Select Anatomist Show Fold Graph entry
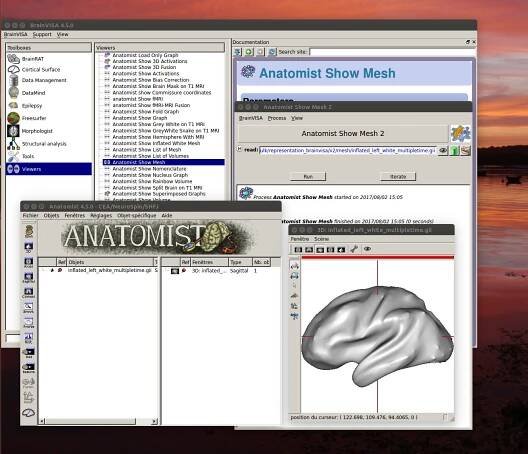Image resolution: width=528 pixels, height=454 pixels. pos(146,111)
